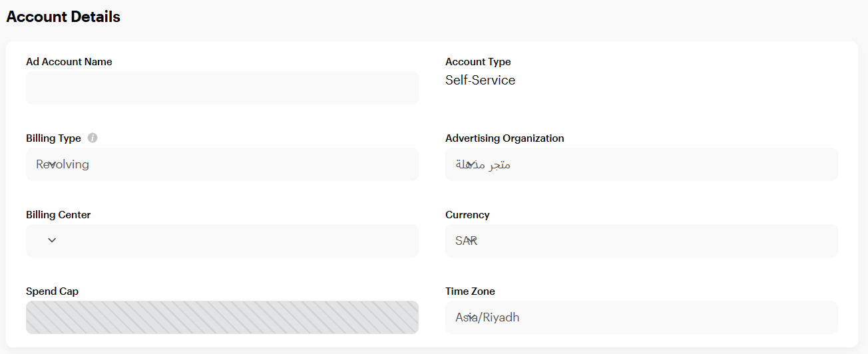Image resolution: width=868 pixels, height=354 pixels.
Task: Click the Time Zone label
Action: pos(470,291)
